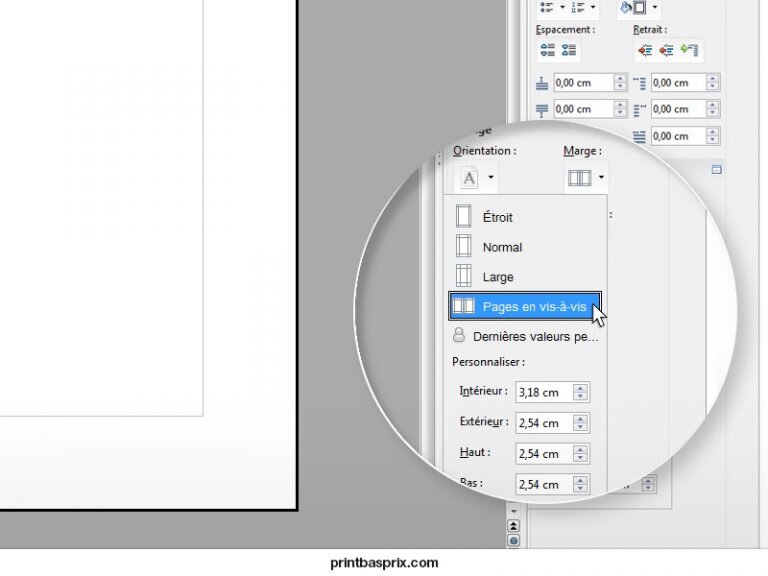Decrease the Bas margin value
The height and width of the screenshot is (576, 768).
tap(580, 489)
